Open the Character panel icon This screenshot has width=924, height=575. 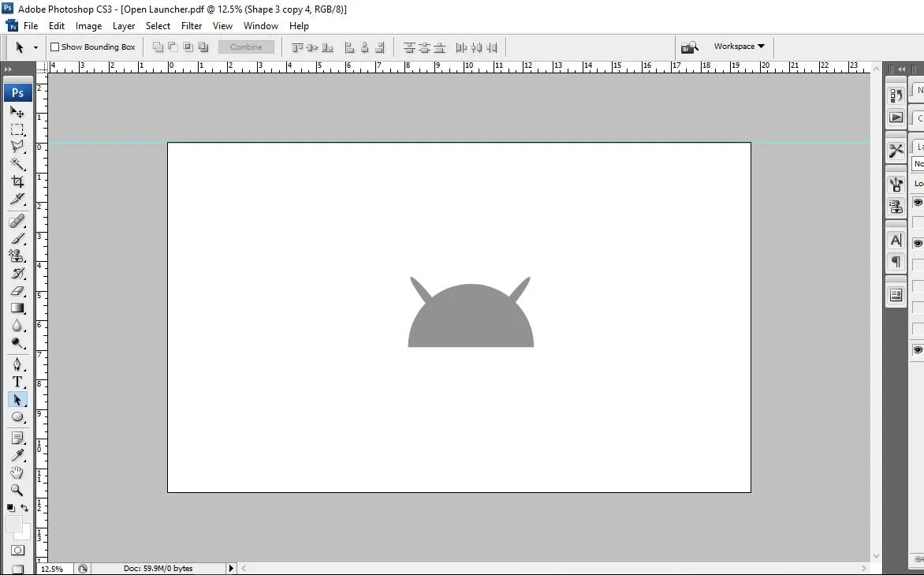(896, 240)
